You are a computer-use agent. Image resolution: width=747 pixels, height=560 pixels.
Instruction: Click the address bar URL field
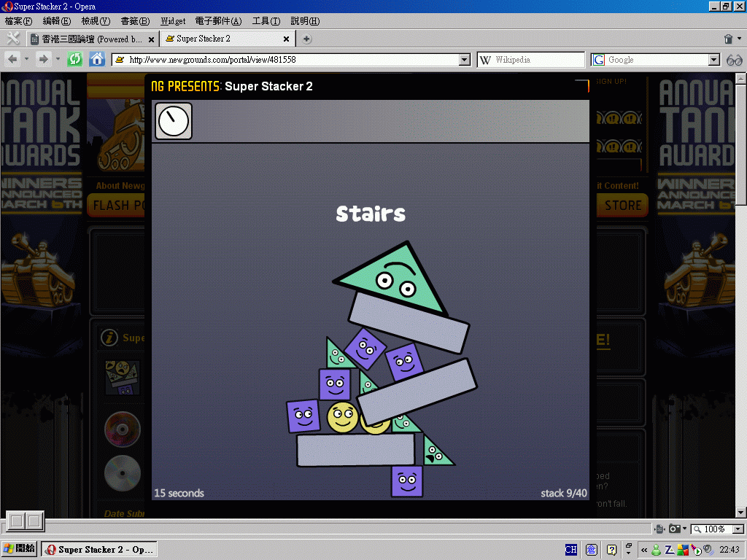(292, 60)
